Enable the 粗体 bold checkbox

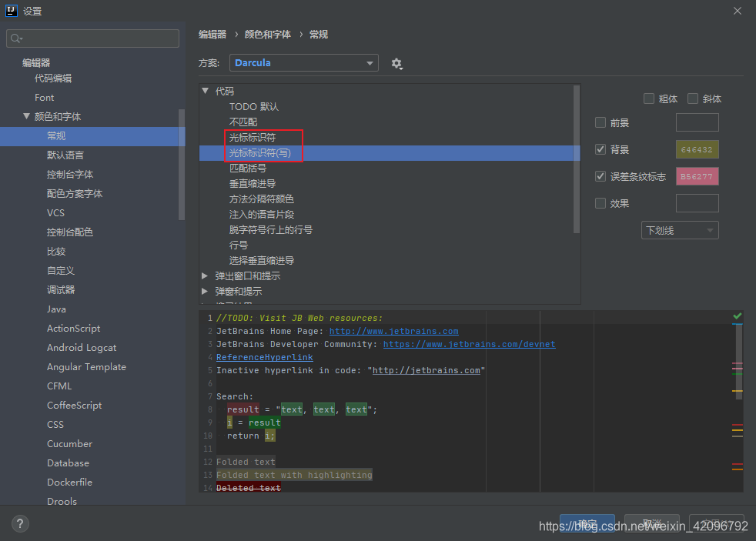click(x=649, y=99)
